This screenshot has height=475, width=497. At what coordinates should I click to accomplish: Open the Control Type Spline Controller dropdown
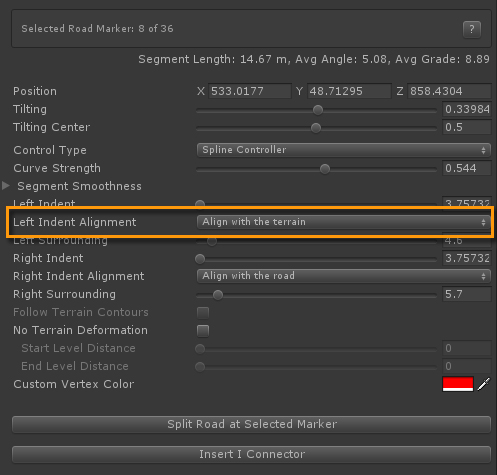click(x=344, y=150)
